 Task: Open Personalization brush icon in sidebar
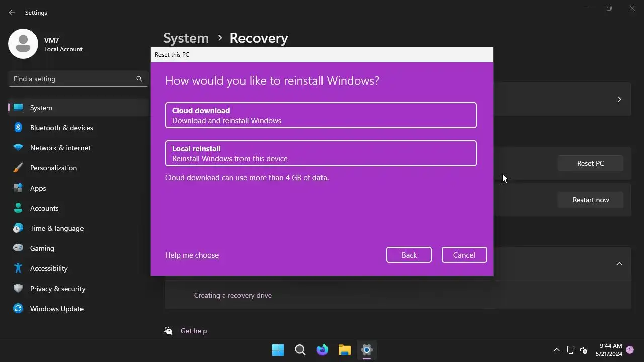tap(18, 168)
